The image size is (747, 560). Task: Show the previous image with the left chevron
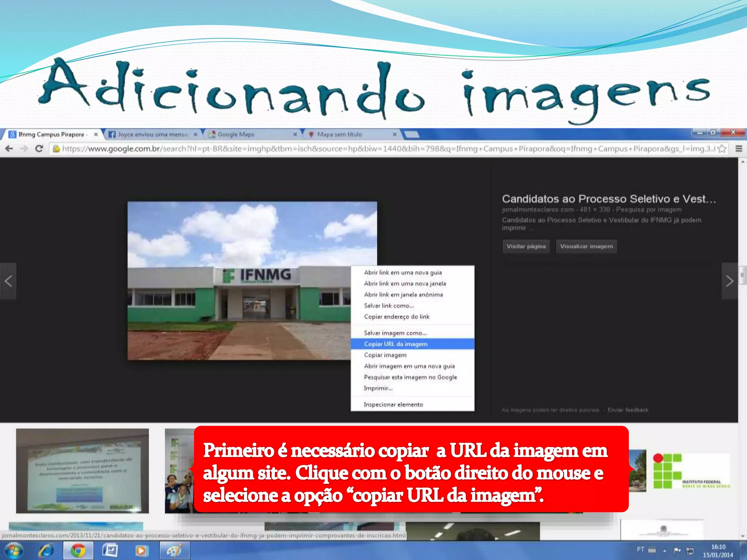[x=8, y=281]
